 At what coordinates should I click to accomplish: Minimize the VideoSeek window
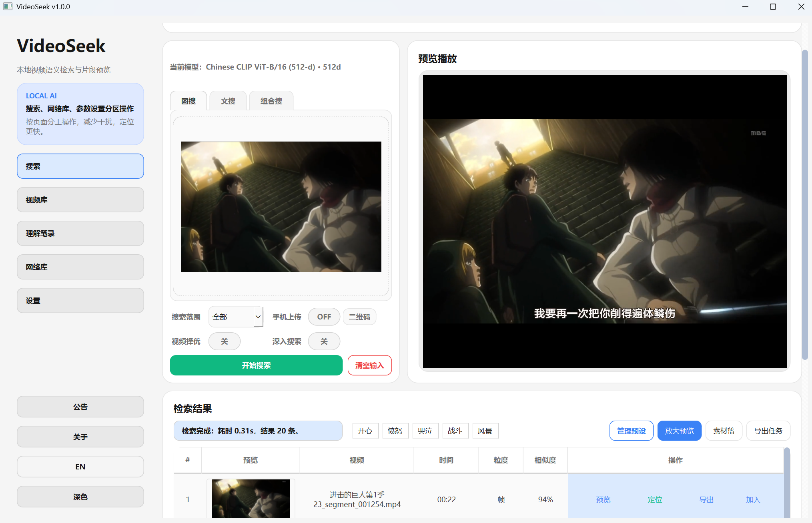click(x=745, y=6)
